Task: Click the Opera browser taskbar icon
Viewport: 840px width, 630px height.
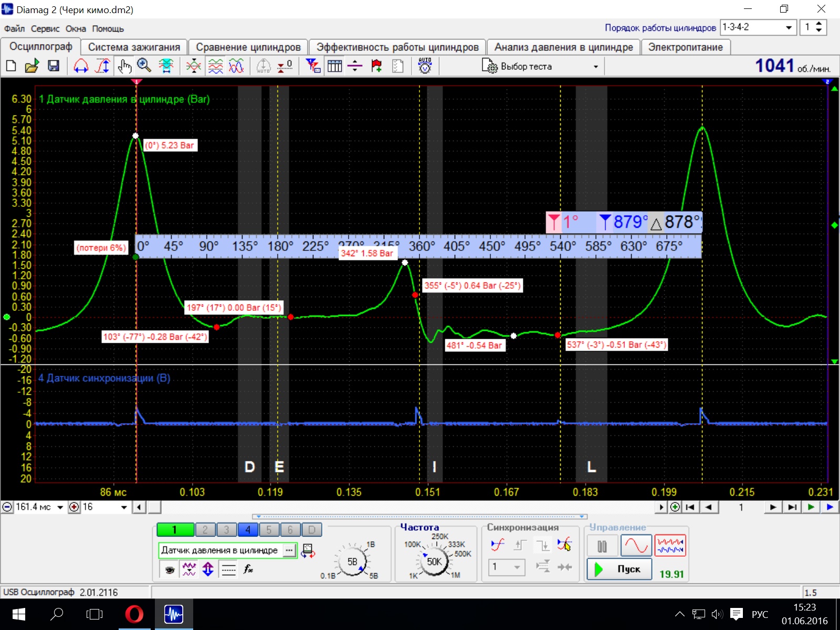Action: point(134,614)
